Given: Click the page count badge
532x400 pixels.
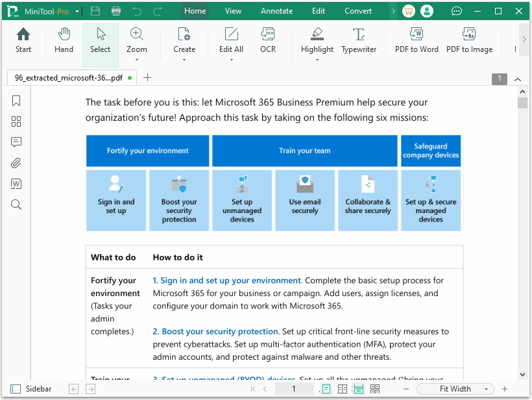Looking at the screenshot, I should (500, 79).
